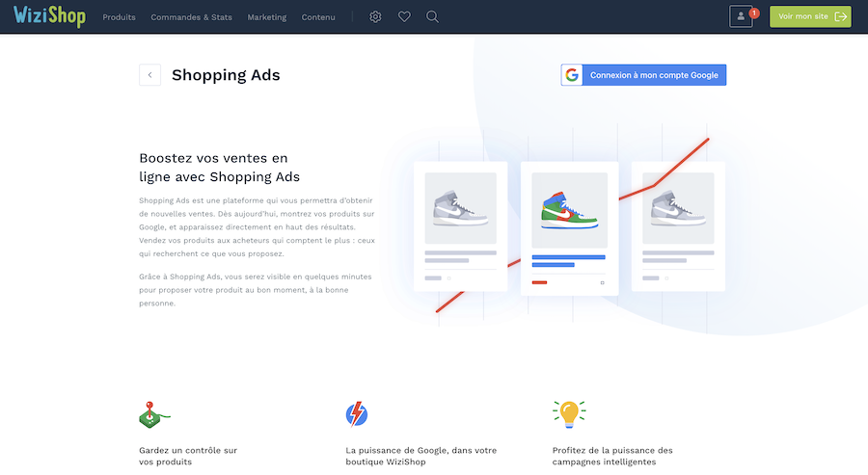Click the Voir mon site button

pos(810,16)
